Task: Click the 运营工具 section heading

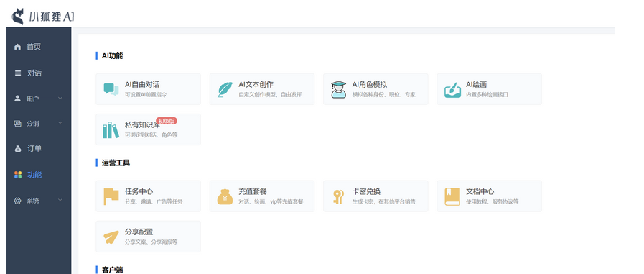Action: coord(116,163)
